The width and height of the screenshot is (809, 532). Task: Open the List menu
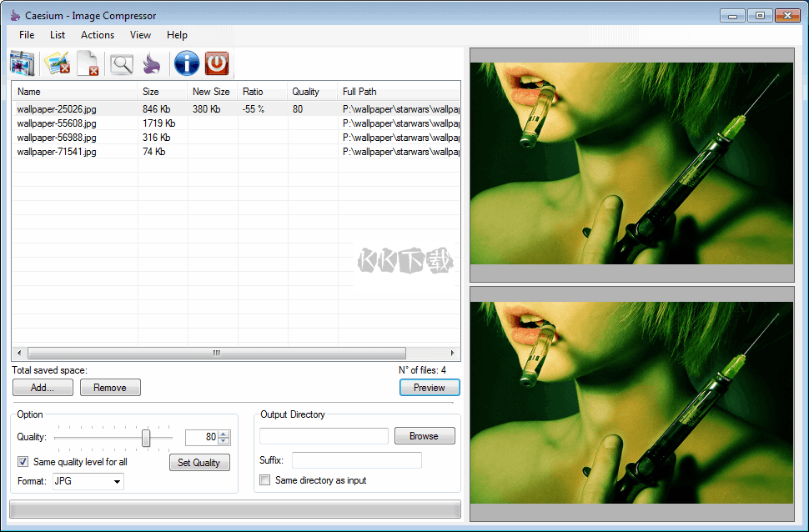tap(58, 35)
